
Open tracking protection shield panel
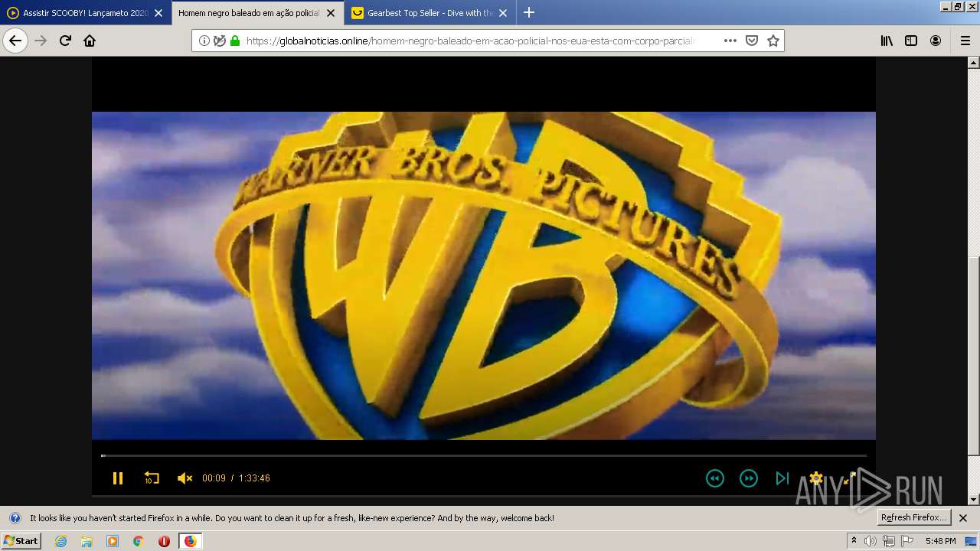[x=220, y=41]
